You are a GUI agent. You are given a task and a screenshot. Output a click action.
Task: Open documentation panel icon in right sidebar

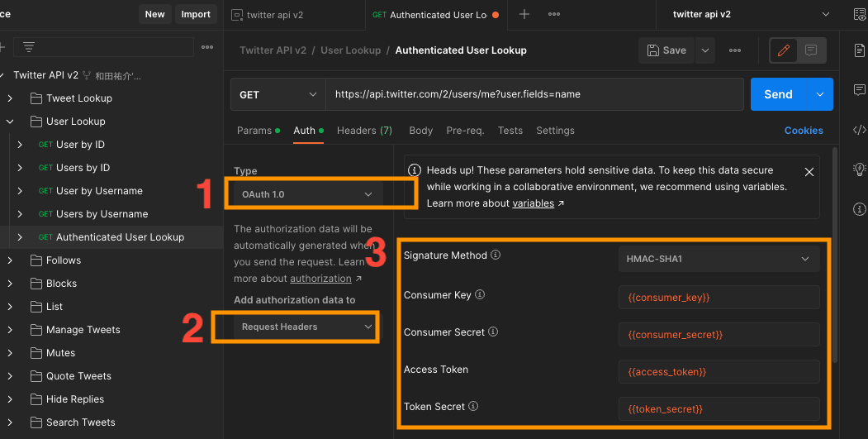(x=859, y=50)
